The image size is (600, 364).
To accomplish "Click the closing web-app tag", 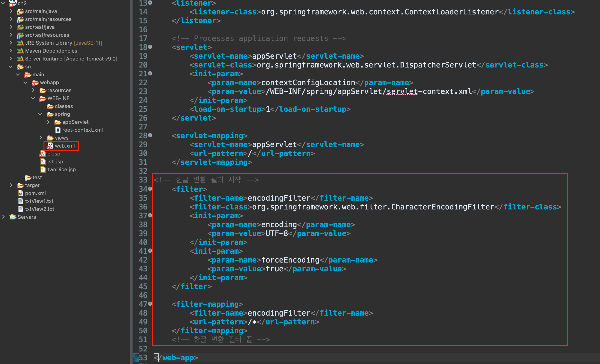I will (x=176, y=358).
